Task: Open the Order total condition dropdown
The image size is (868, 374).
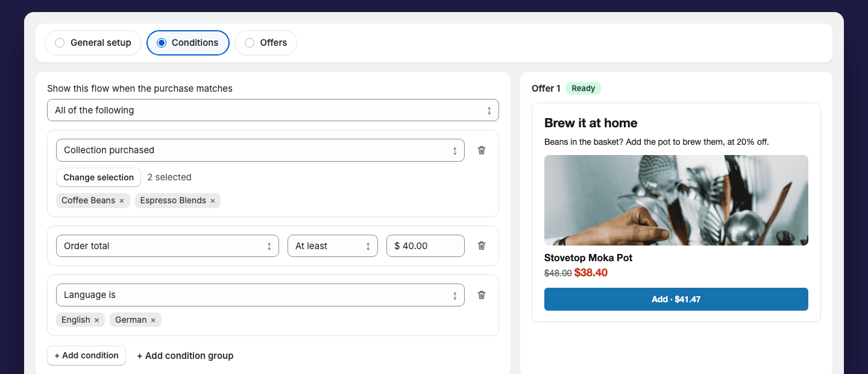Action: click(168, 246)
